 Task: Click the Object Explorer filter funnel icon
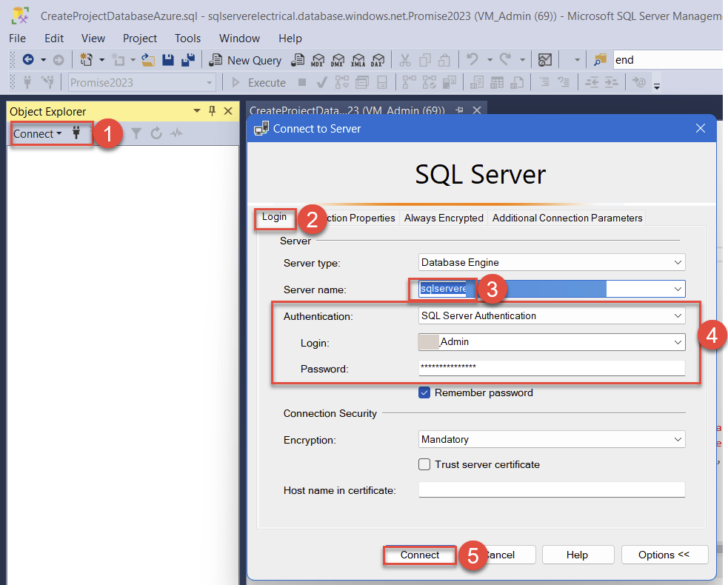pos(136,134)
